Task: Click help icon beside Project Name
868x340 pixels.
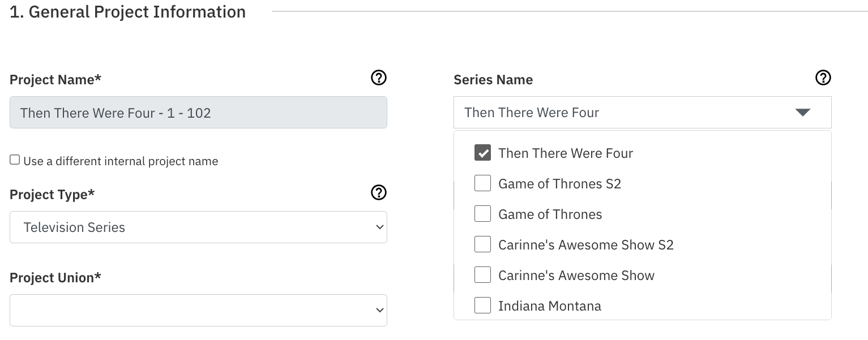Action: [x=378, y=78]
